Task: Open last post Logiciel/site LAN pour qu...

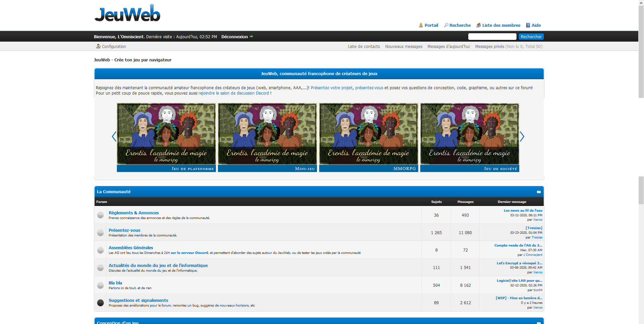Action: point(519,281)
